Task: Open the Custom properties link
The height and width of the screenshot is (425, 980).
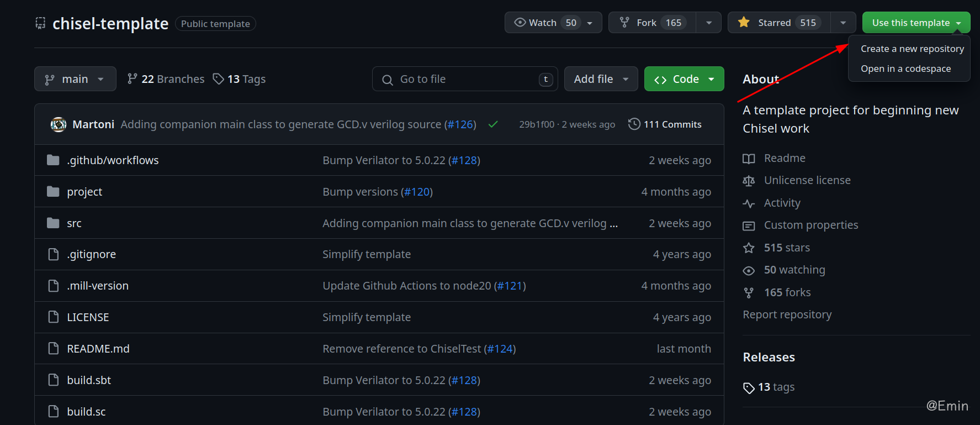Action: pyautogui.click(x=811, y=225)
